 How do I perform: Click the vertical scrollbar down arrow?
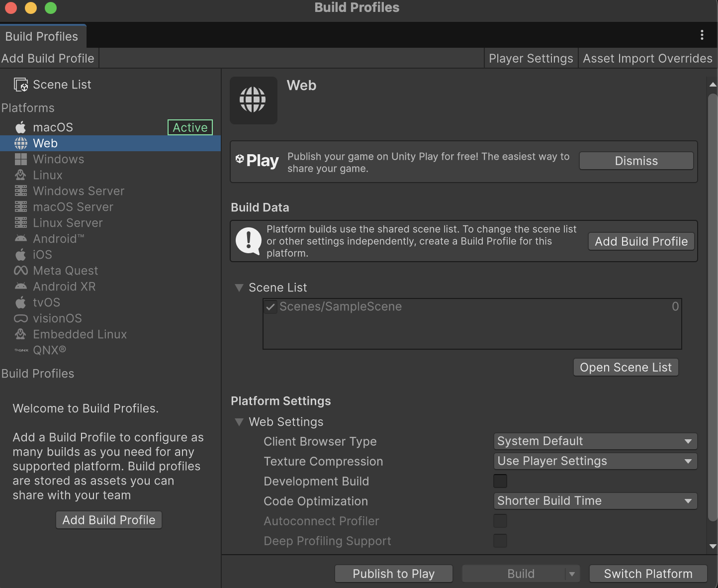[x=713, y=546]
